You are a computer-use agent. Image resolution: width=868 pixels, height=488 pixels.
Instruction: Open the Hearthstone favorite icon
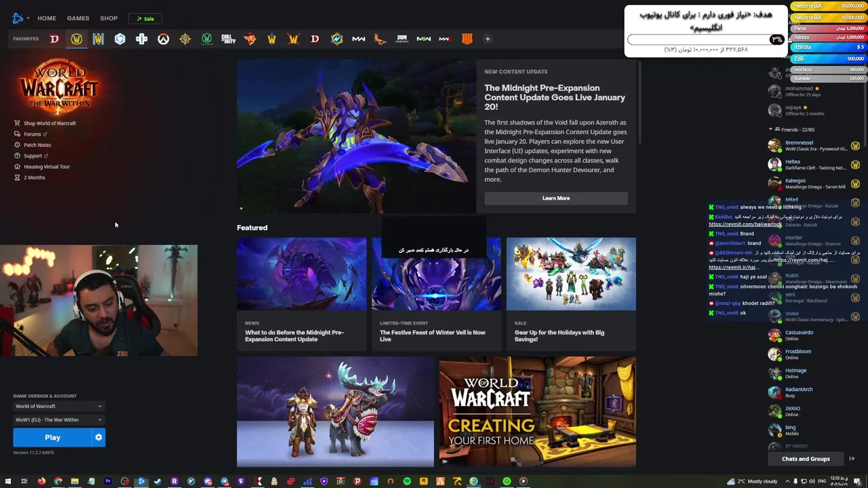pyautogui.click(x=185, y=39)
